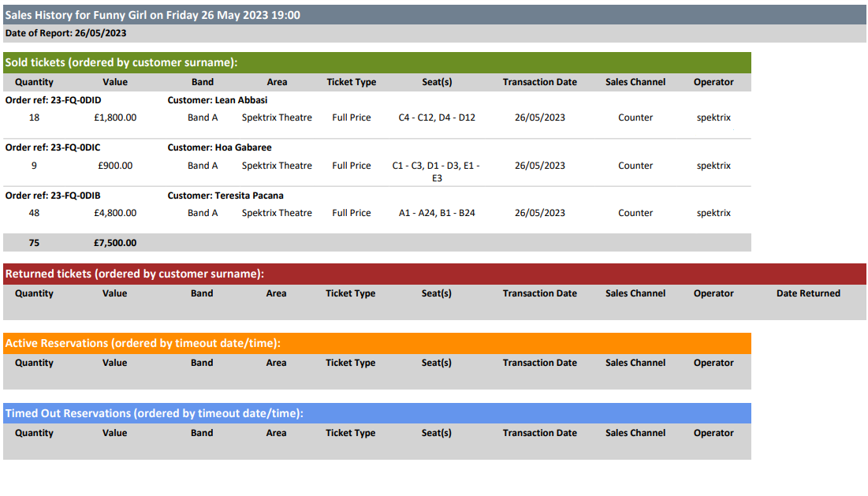
Task: Click Full Price in Hoa Gabaree's row
Action: tap(352, 166)
